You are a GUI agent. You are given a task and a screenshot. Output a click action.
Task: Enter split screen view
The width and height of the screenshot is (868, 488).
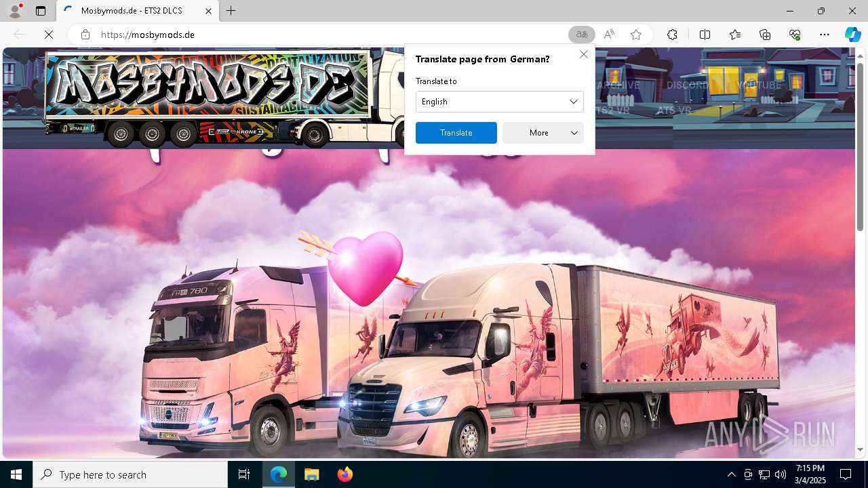coord(705,35)
